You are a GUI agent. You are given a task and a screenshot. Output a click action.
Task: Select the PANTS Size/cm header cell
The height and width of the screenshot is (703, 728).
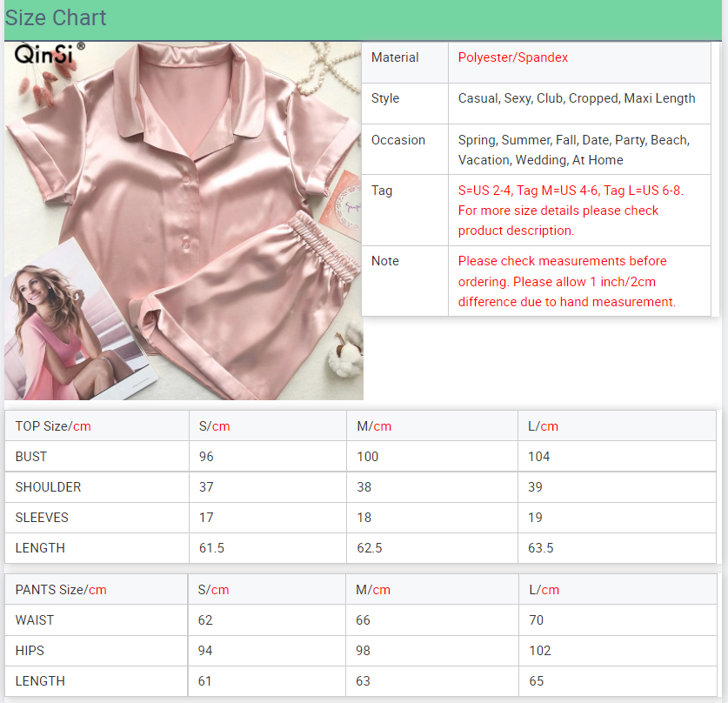61,590
